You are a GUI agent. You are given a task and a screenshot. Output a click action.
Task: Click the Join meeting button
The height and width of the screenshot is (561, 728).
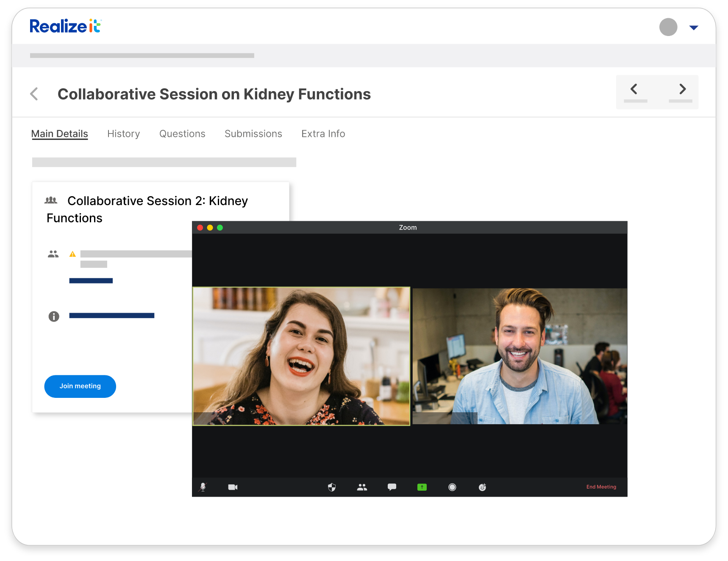(80, 386)
